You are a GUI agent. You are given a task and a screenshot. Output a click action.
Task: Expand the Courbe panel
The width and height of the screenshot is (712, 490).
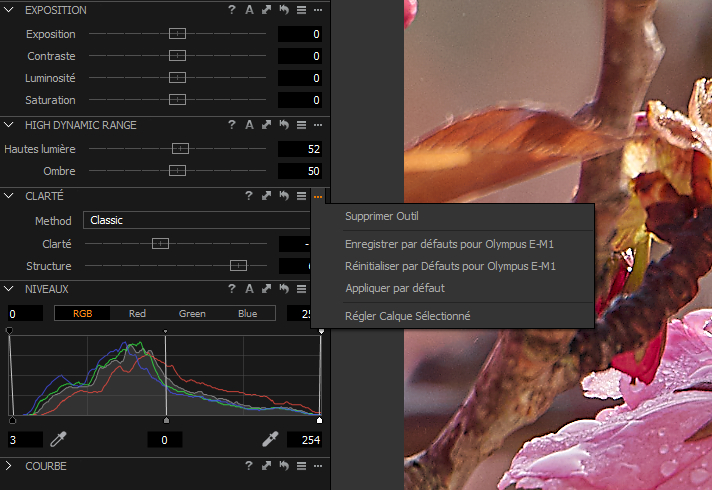coord(9,465)
